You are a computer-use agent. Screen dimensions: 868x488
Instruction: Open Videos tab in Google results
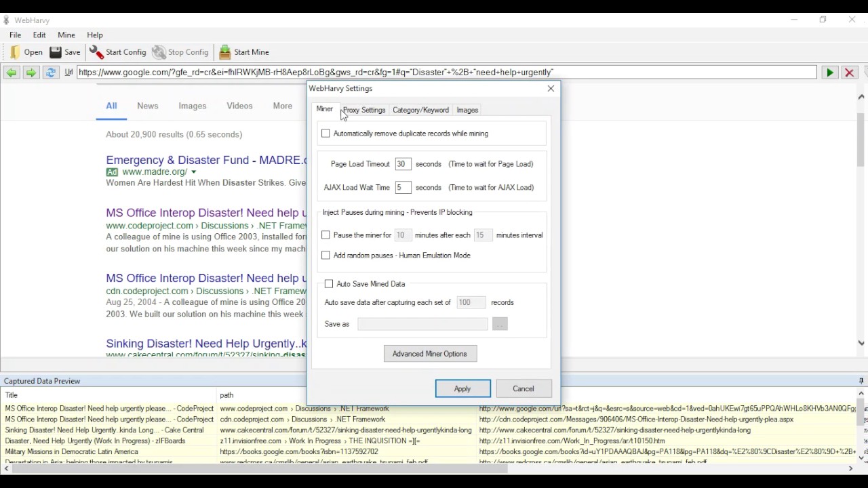[x=239, y=106]
